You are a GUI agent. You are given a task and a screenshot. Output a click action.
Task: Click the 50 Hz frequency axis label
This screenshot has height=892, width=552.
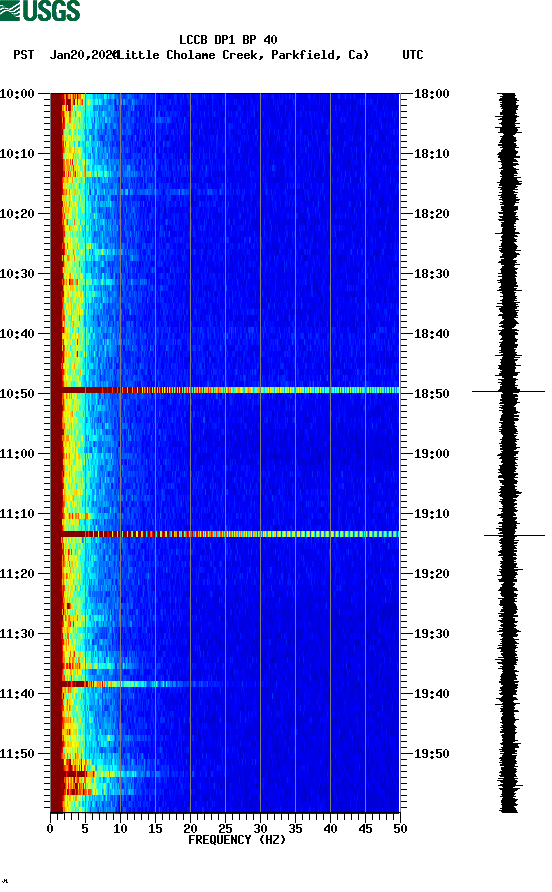(400, 829)
